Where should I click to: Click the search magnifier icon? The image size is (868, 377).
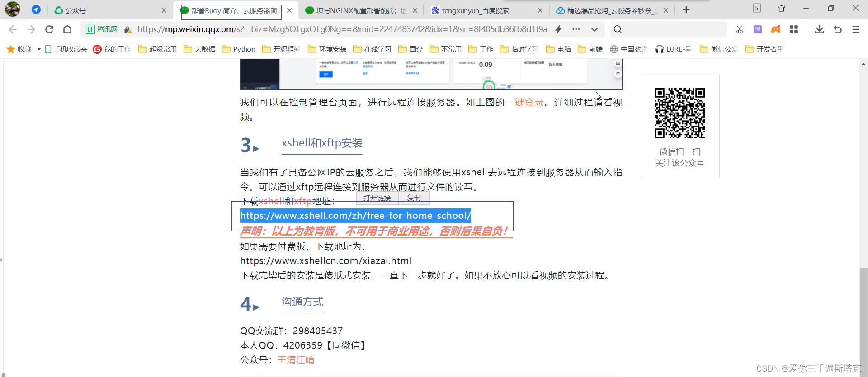(618, 29)
